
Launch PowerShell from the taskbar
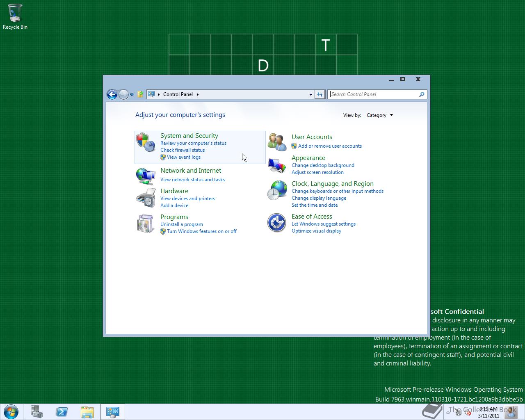(62, 412)
